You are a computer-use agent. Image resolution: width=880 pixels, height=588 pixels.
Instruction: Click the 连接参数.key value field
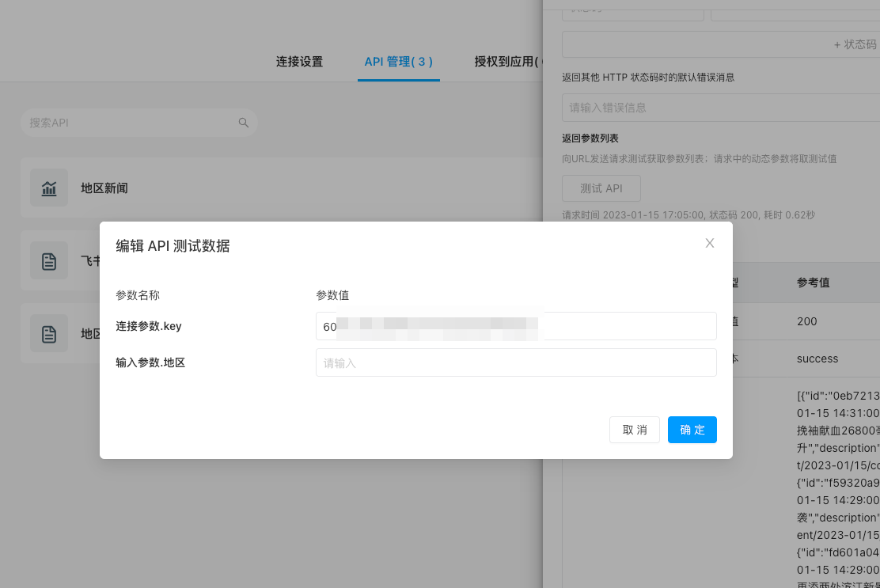pos(516,326)
